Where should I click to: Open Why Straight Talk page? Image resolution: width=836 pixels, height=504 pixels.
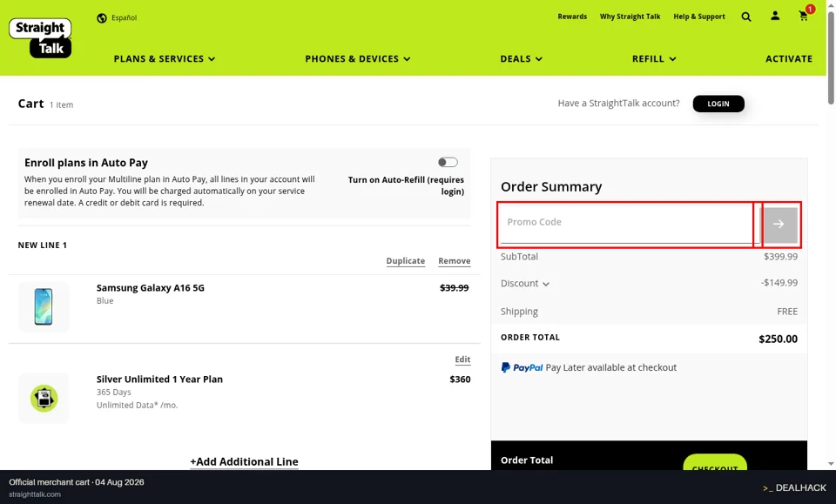630,17
